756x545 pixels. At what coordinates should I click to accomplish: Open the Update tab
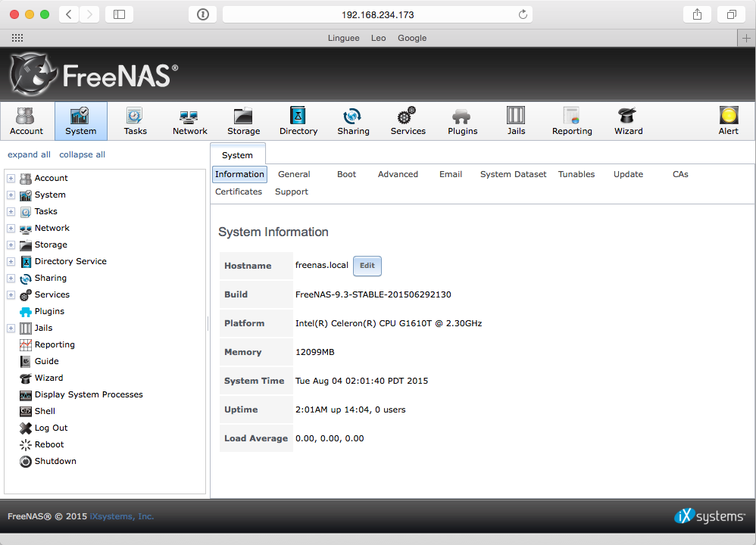coord(628,174)
